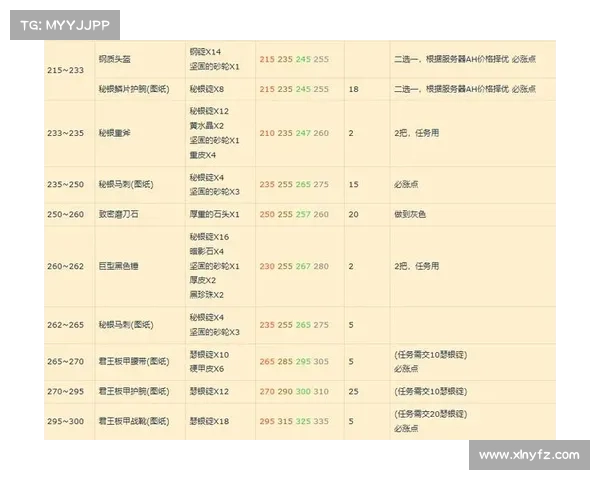
Task: Open the 巨型黑色锤 item entry
Action: 121,267
